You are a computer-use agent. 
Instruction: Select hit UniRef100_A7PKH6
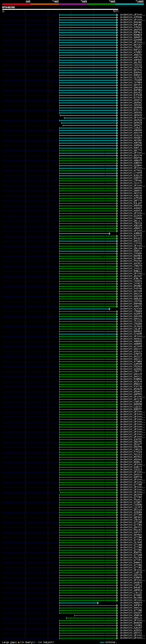[131, 17]
